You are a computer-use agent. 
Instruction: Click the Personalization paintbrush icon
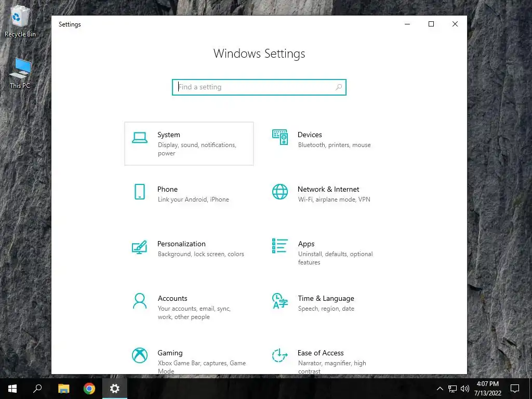[x=139, y=247]
